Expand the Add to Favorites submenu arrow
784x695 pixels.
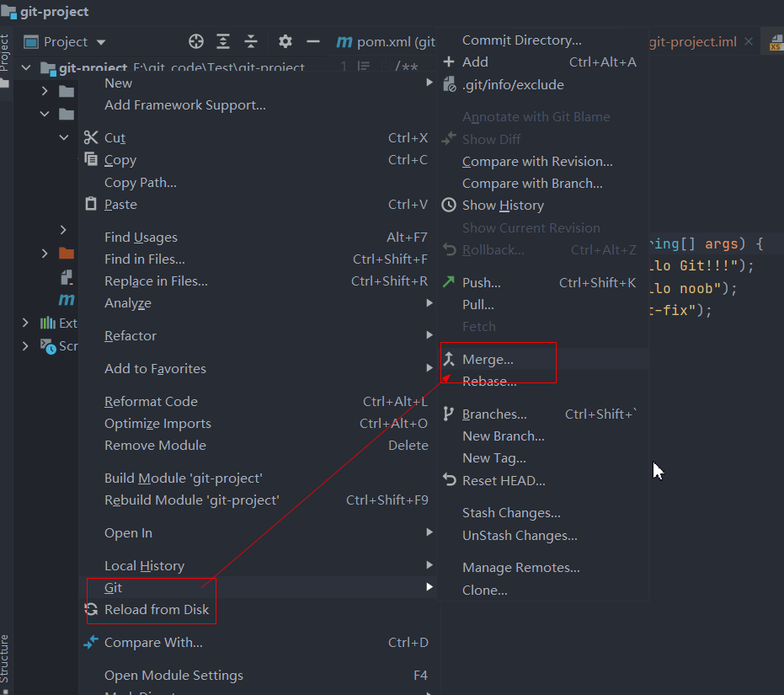(429, 368)
